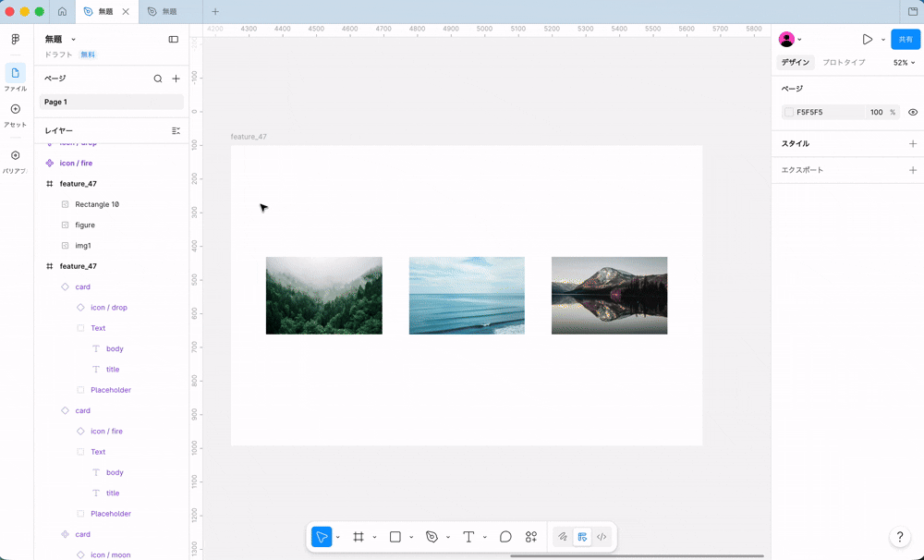Select the Rectangle 10 layer
This screenshot has width=924, height=560.
[97, 204]
